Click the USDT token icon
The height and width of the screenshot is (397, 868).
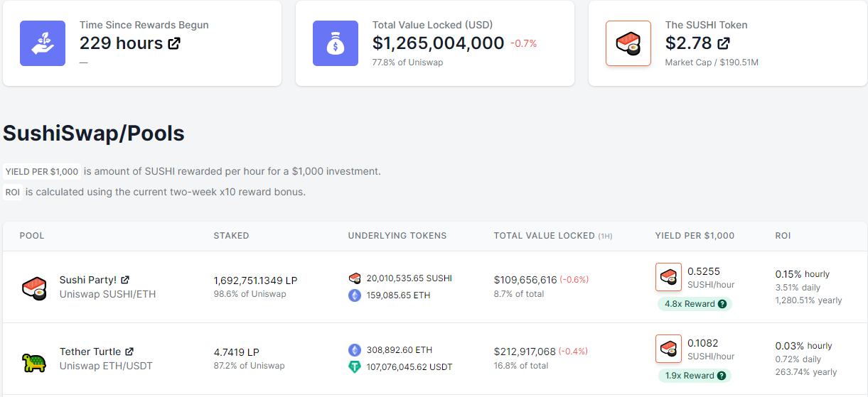[355, 367]
